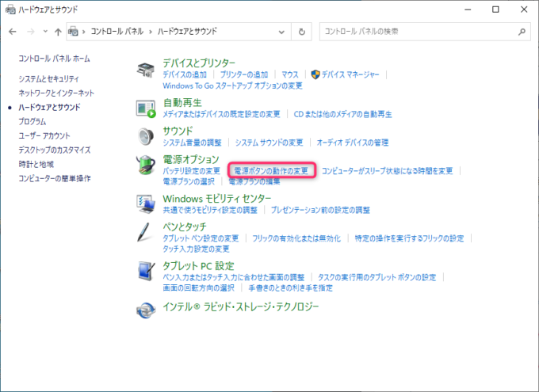
Task: Open the マウス settings link
Action: click(x=290, y=74)
